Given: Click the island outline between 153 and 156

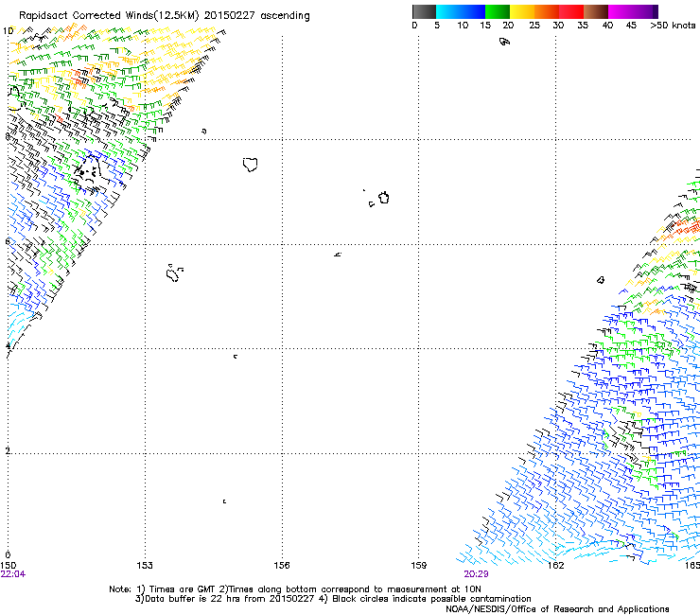Looking at the screenshot, I should 251,165.
